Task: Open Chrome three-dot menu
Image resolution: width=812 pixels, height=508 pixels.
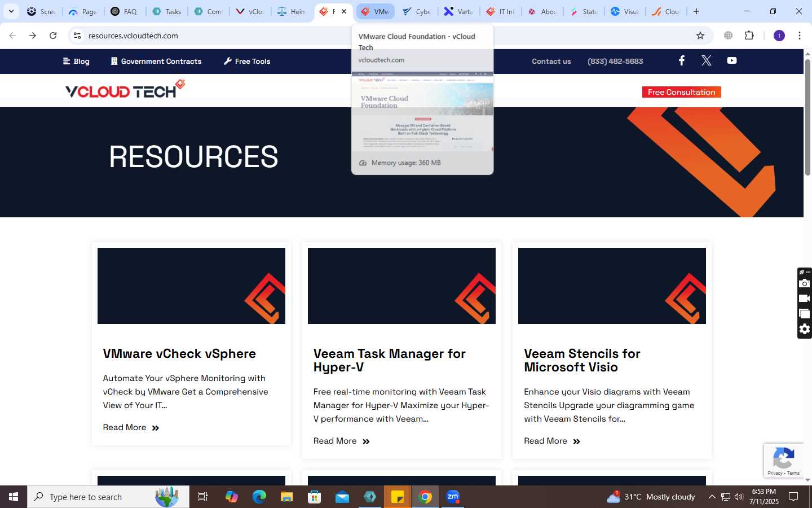Action: [800, 36]
